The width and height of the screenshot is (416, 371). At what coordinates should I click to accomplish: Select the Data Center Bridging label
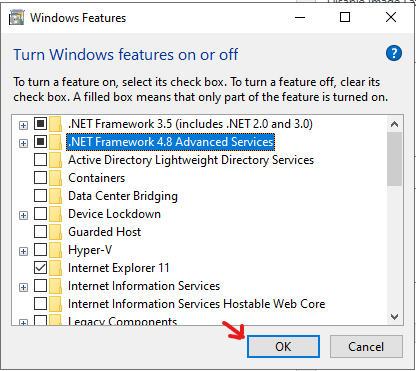123,196
